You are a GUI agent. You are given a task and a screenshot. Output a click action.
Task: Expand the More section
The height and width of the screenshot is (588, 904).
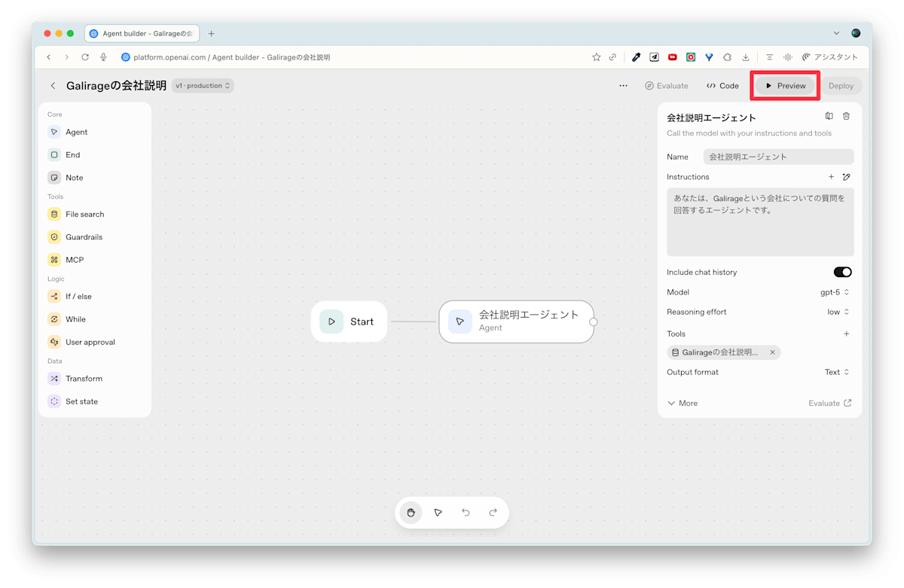(683, 404)
